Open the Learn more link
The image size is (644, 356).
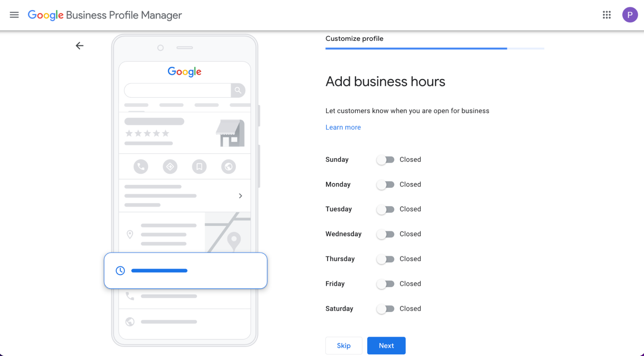(343, 127)
